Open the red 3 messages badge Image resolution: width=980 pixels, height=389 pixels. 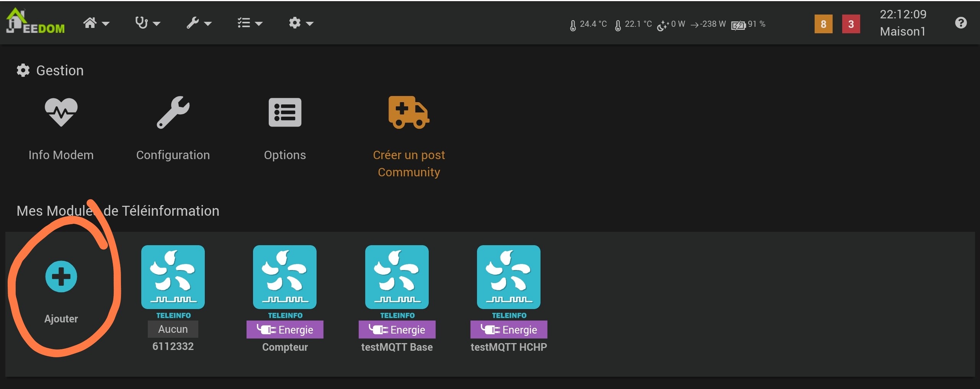pos(851,24)
